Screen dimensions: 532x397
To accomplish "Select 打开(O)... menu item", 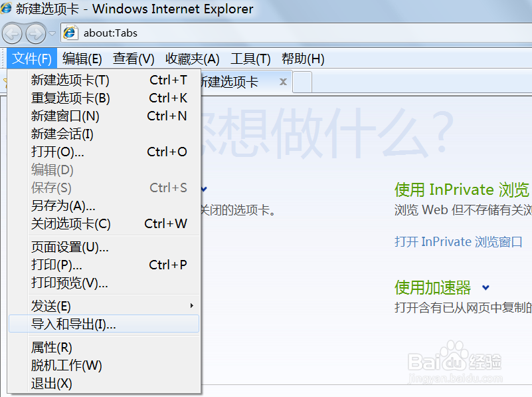I will point(104,152).
